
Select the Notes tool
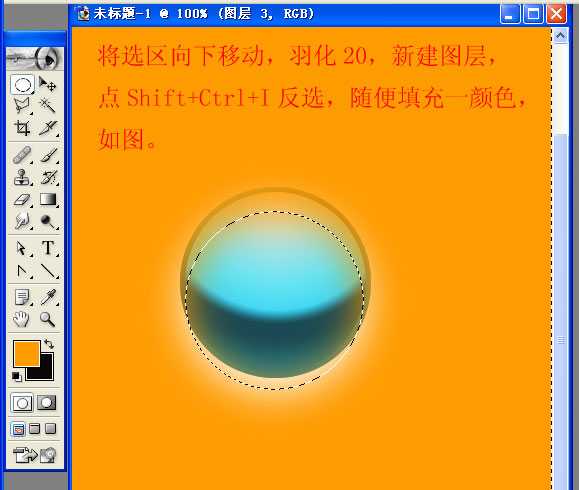[x=22, y=297]
